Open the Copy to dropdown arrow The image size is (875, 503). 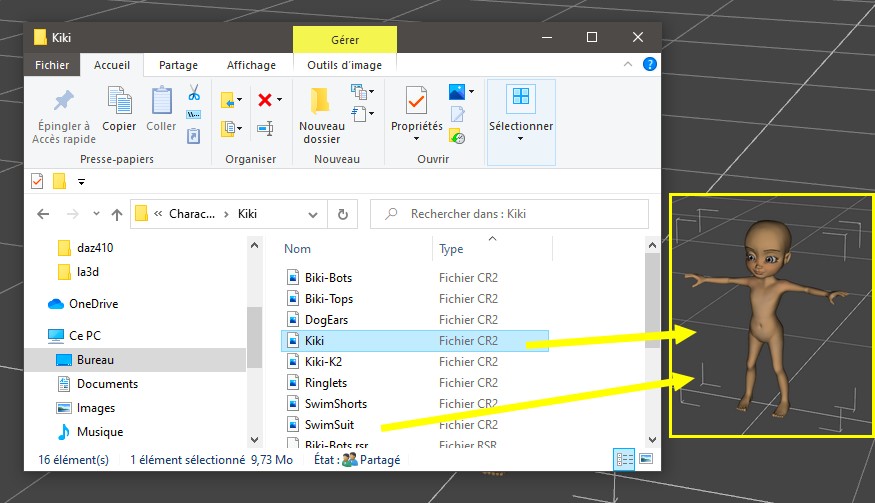pos(239,128)
